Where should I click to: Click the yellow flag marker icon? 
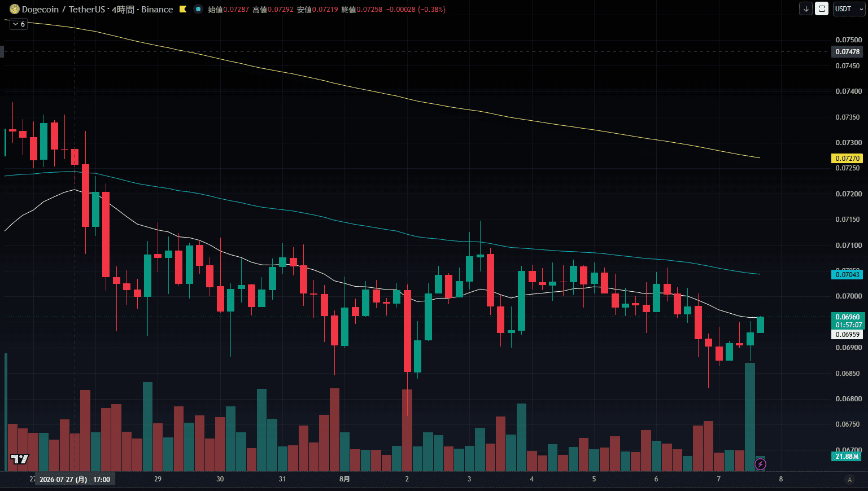pyautogui.click(x=183, y=9)
